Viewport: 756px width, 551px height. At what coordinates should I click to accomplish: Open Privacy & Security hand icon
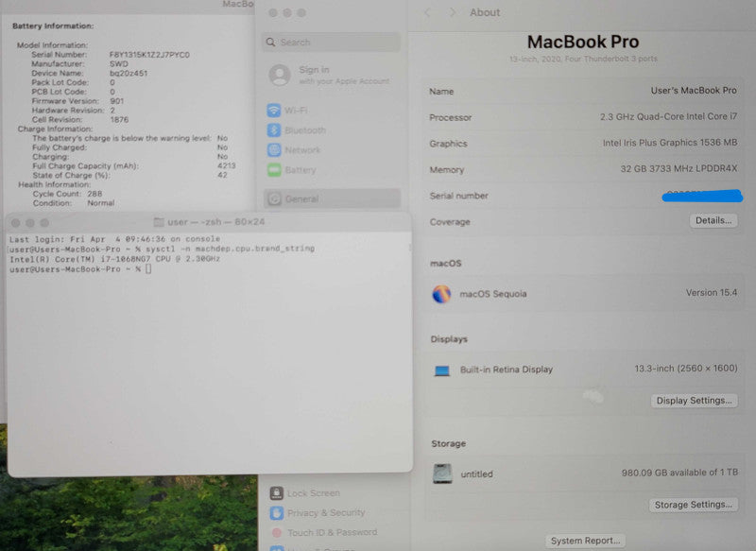pos(276,513)
